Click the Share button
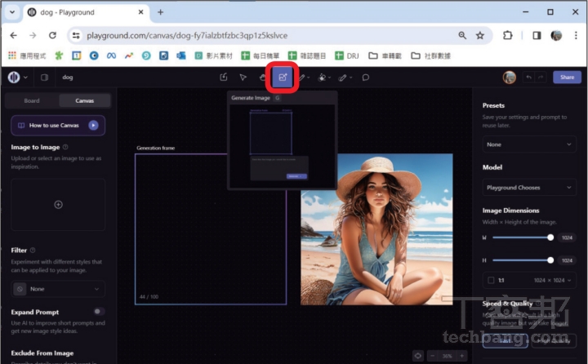Viewport: 588px width, 364px height. [x=567, y=78]
